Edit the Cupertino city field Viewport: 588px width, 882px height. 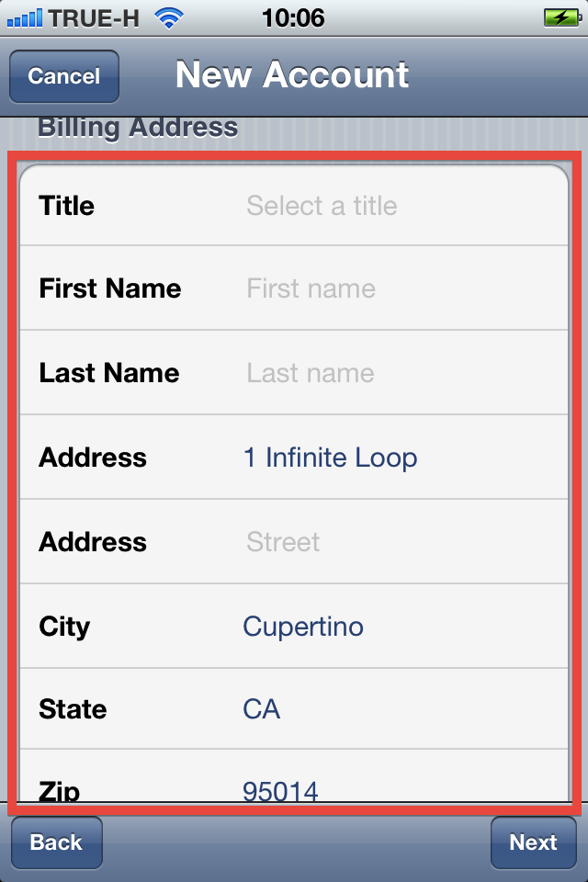tap(303, 627)
